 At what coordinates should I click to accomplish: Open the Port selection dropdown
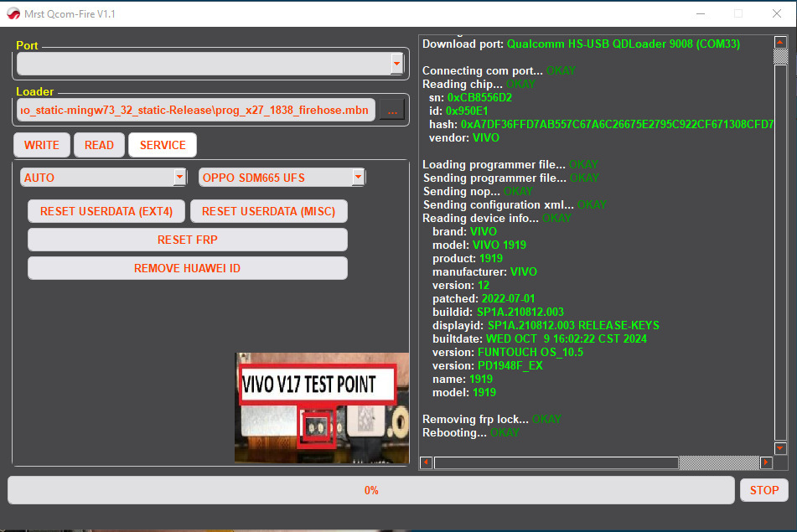click(x=210, y=64)
